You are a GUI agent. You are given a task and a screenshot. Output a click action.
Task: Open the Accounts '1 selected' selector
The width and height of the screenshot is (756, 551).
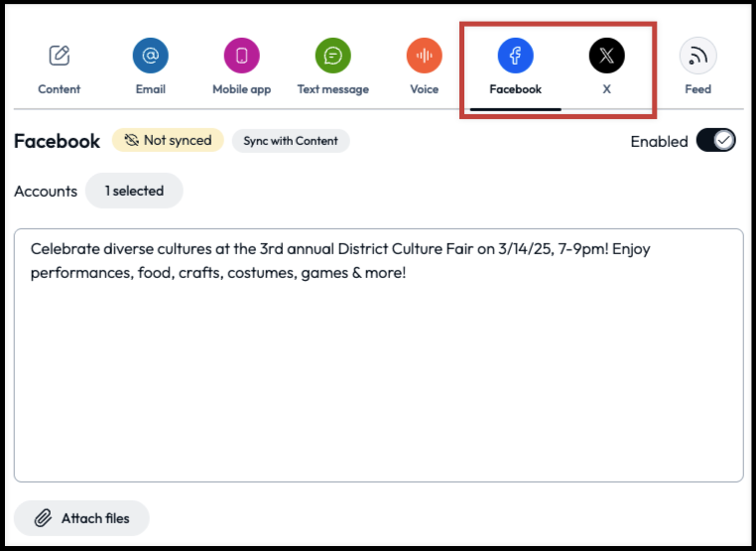tap(134, 191)
